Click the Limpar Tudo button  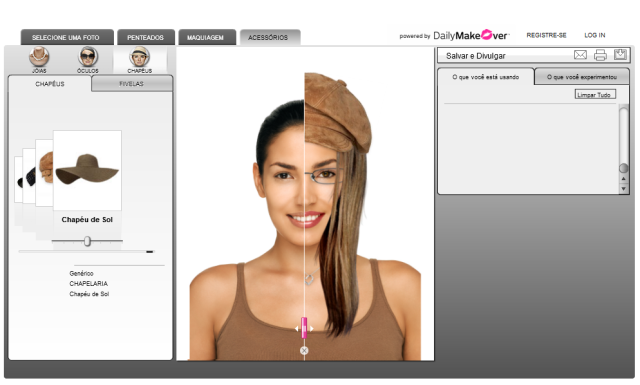(595, 94)
